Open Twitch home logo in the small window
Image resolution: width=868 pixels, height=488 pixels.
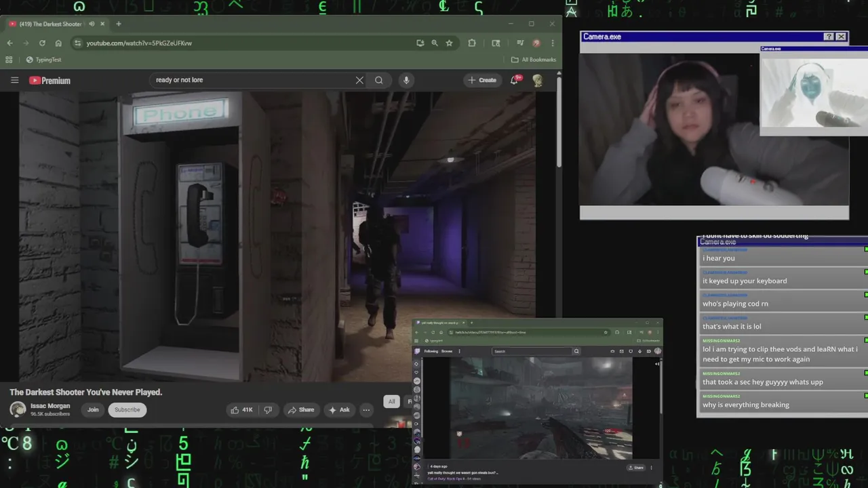coord(417,351)
